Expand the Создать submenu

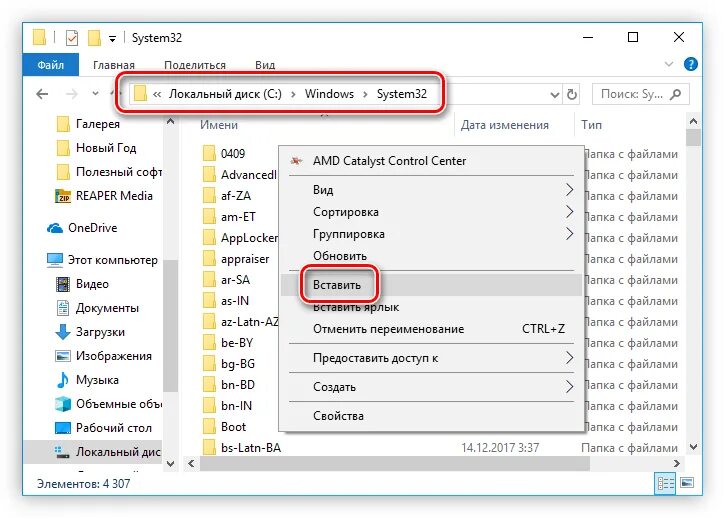point(431,387)
